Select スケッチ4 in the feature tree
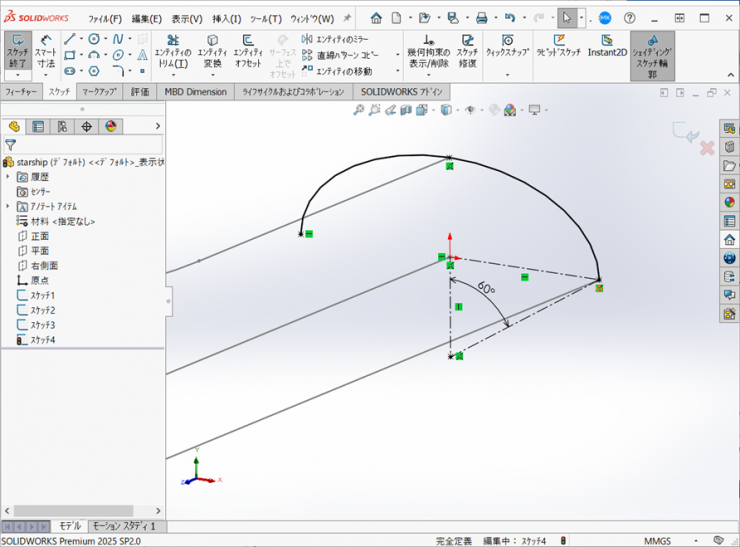Image resolution: width=740 pixels, height=547 pixels. tap(42, 340)
